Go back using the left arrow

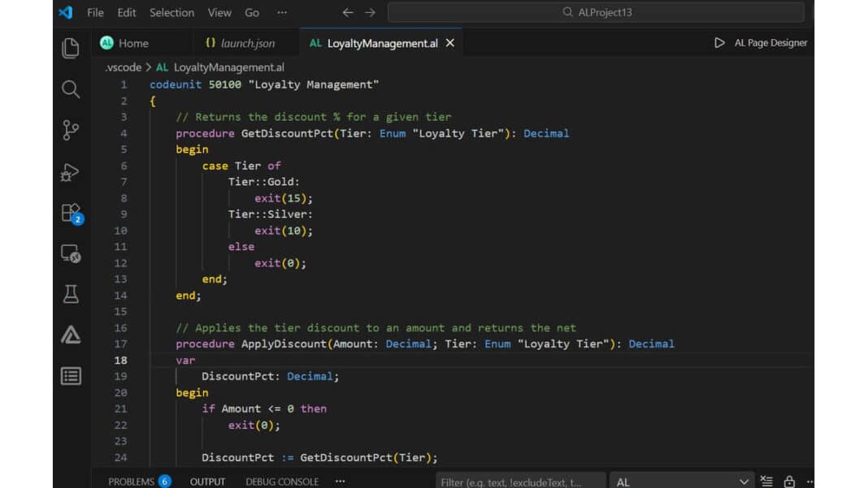click(348, 12)
